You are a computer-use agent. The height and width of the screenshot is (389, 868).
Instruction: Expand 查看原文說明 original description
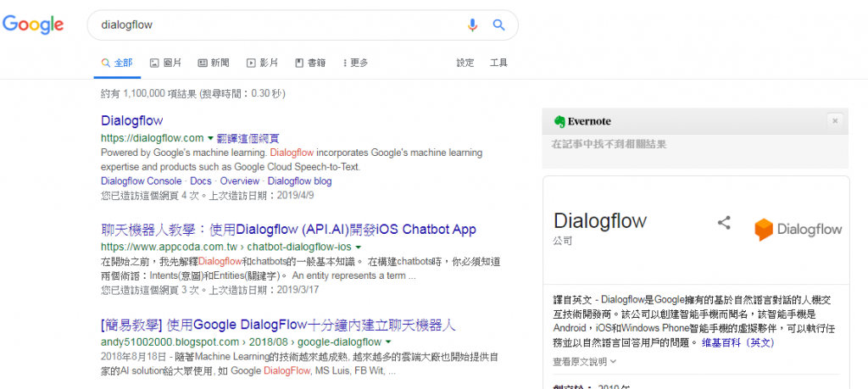[585, 361]
